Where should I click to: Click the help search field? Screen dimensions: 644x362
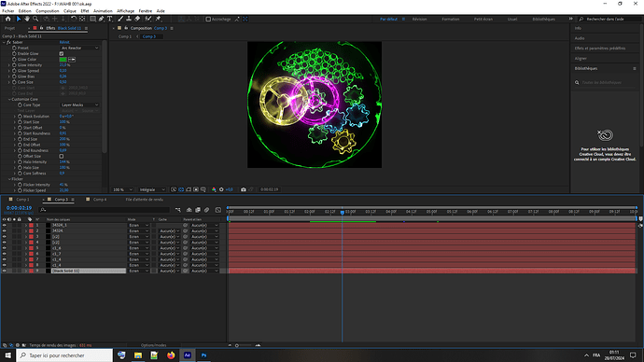click(609, 20)
